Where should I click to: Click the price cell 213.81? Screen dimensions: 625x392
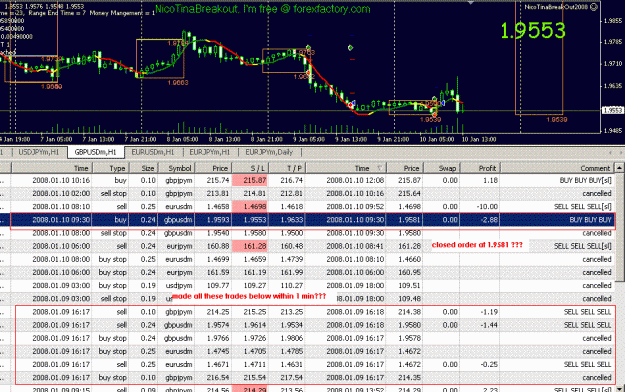click(218, 193)
